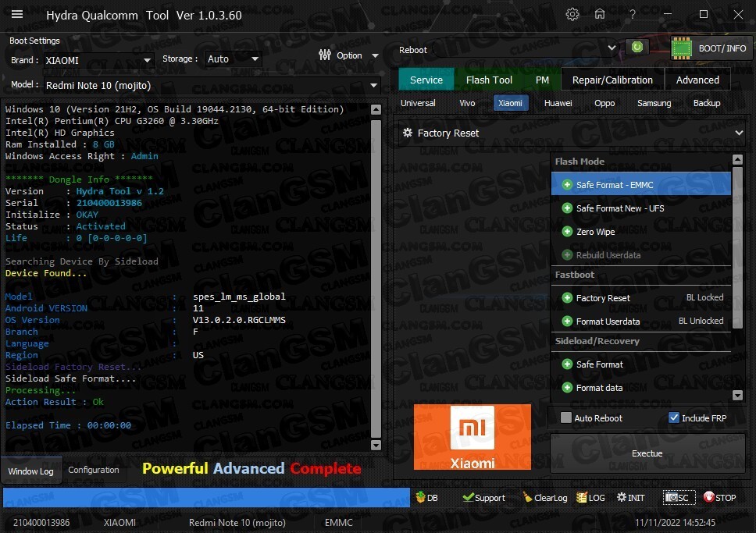Click the blue progress bar
This screenshot has width=756, height=533.
206,497
